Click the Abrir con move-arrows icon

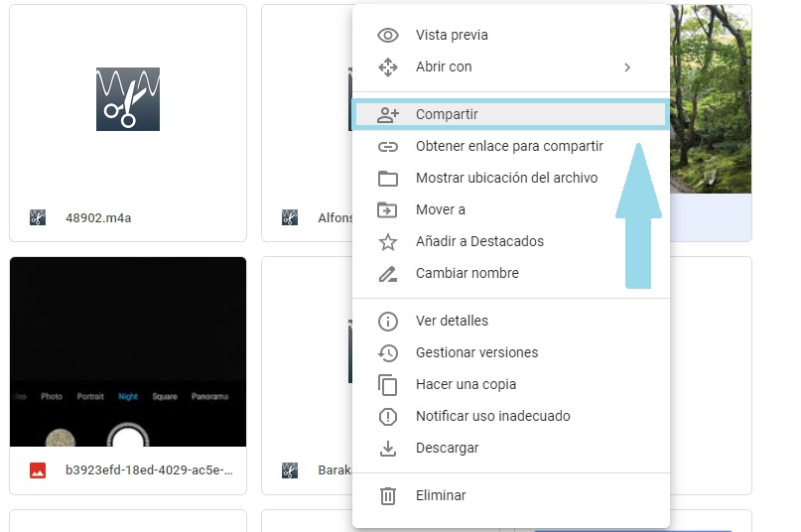[388, 66]
